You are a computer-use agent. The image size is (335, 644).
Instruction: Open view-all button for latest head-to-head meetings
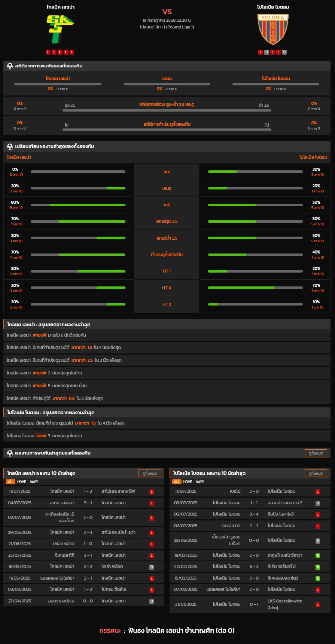coord(316,453)
